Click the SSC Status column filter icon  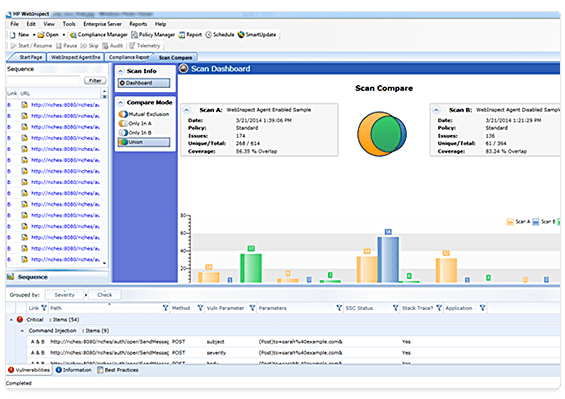coord(396,308)
